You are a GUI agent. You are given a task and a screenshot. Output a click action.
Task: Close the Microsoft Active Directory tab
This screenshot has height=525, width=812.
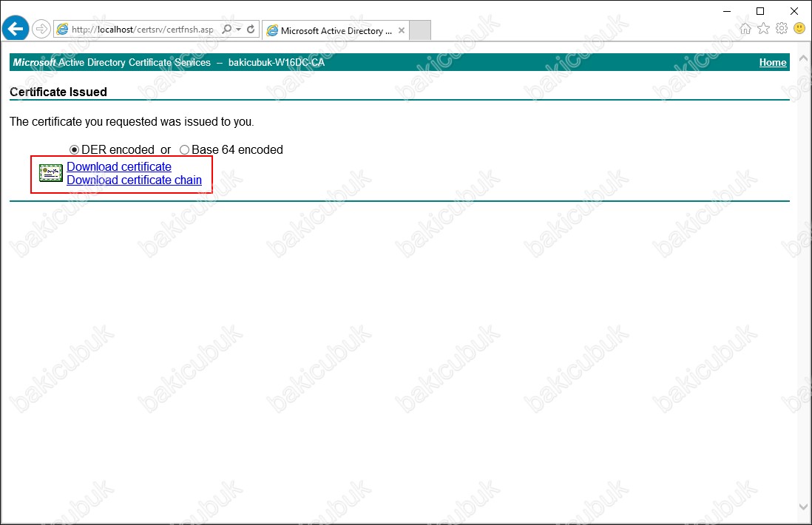[x=402, y=30]
